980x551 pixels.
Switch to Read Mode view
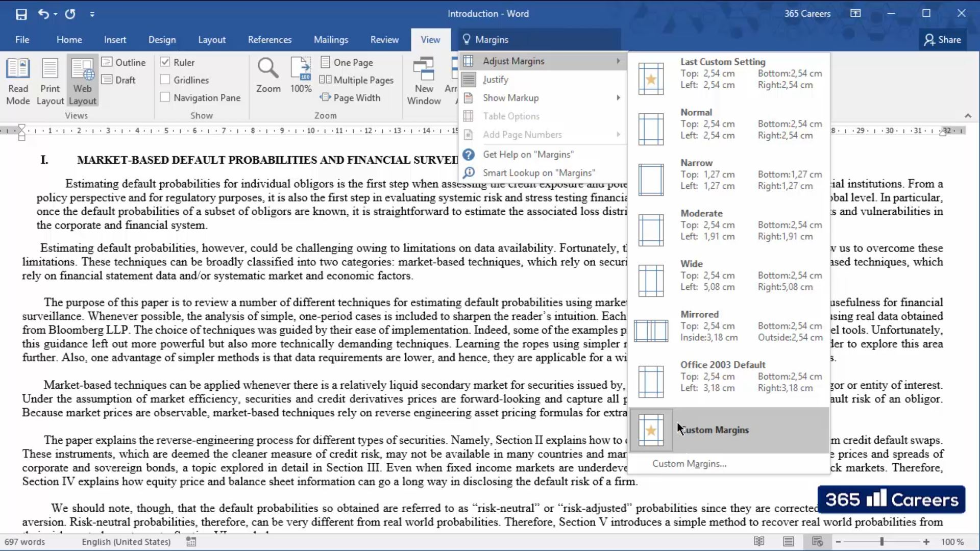[x=18, y=80]
